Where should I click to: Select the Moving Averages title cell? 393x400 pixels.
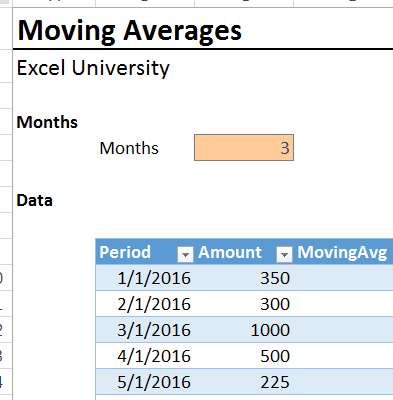[129, 30]
